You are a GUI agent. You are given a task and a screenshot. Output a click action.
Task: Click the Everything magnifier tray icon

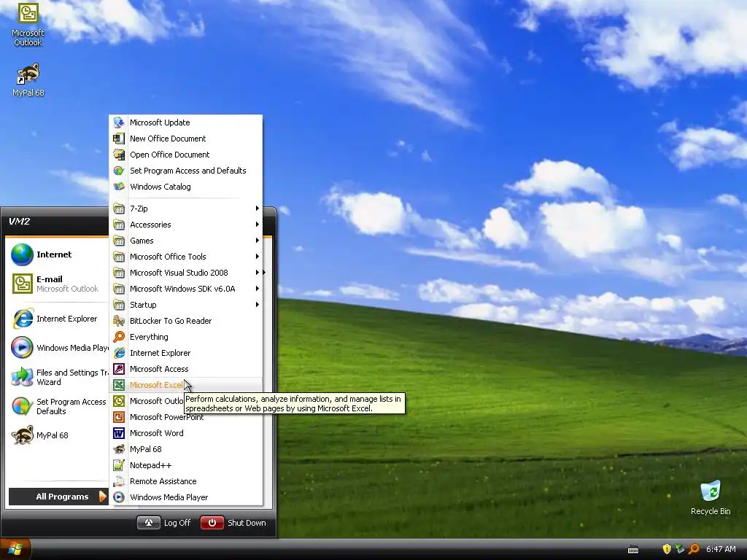[x=694, y=549]
